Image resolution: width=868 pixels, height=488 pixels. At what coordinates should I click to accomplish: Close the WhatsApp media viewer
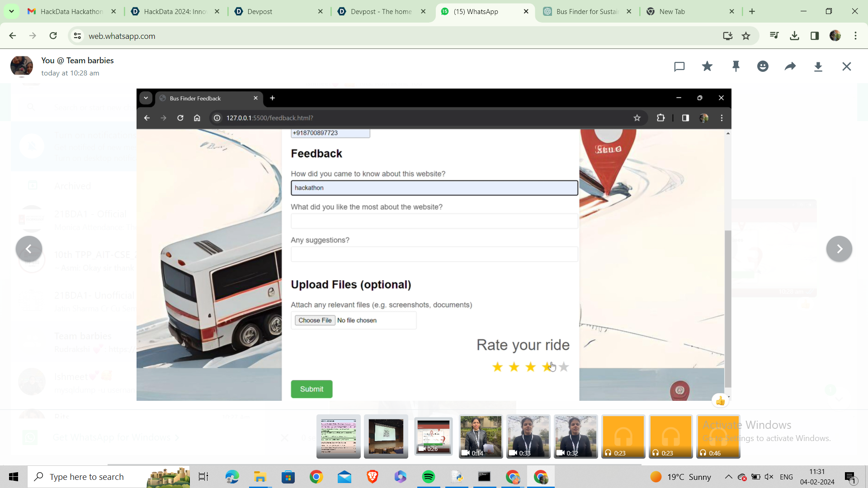click(846, 67)
